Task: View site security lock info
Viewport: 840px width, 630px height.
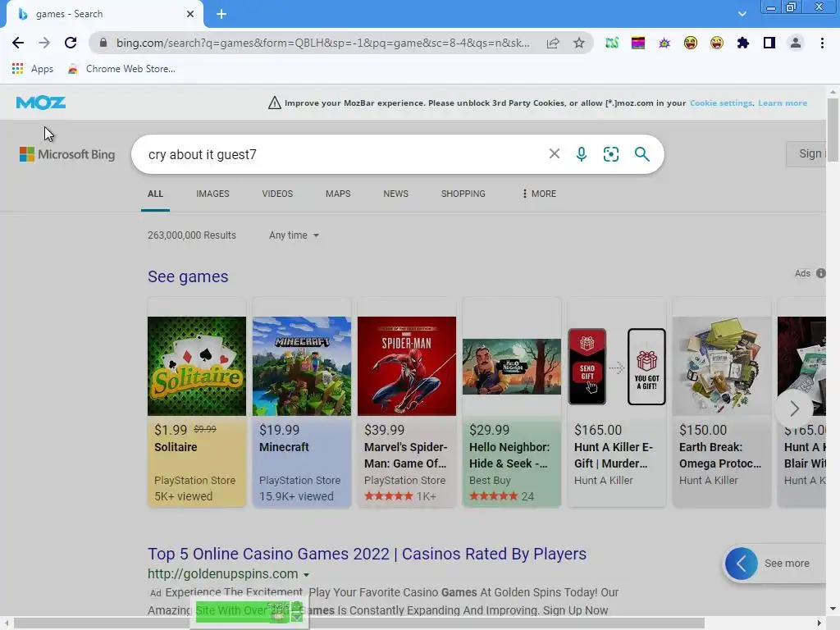Action: 103,43
